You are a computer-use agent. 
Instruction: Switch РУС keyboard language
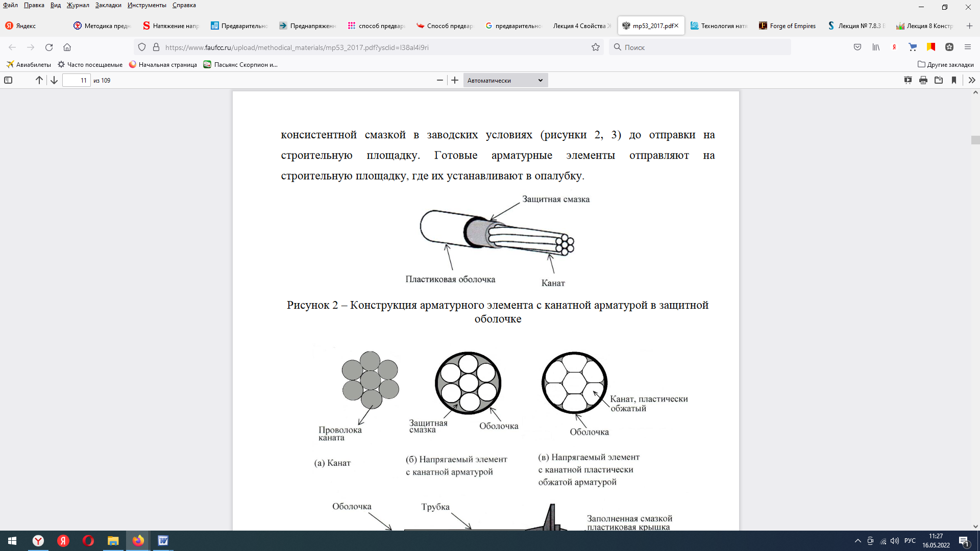pos(910,541)
